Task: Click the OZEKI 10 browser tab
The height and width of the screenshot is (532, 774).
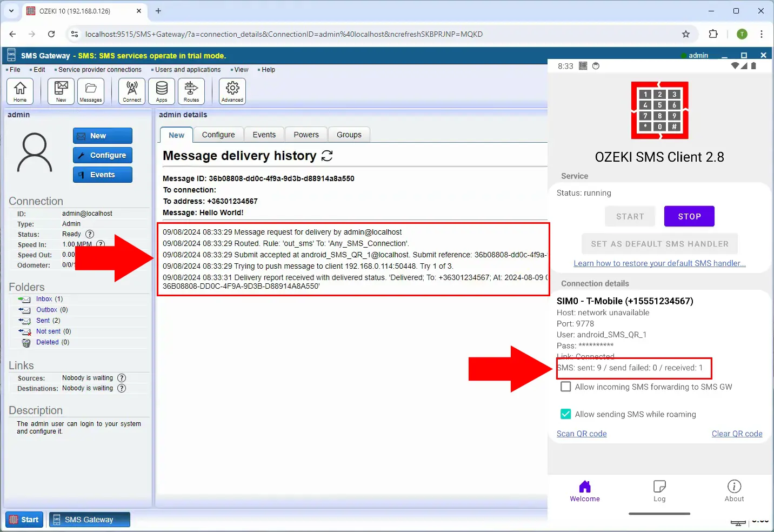Action: click(84, 11)
